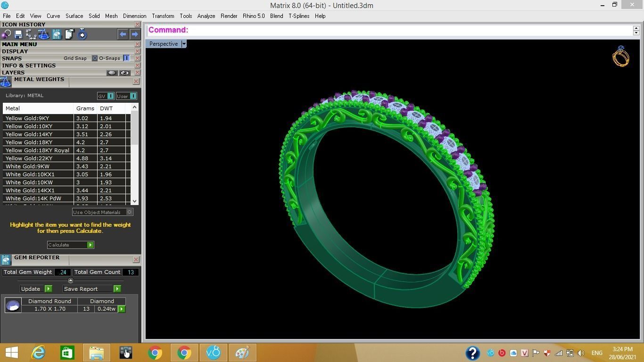Click the Perspective viewport label
644x362 pixels.
[x=164, y=44]
